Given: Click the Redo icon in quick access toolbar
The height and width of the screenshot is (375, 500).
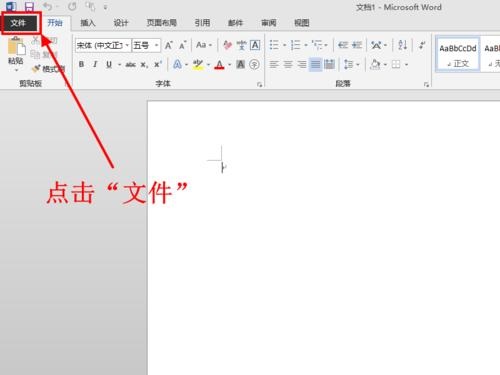Looking at the screenshot, I should [x=72, y=6].
